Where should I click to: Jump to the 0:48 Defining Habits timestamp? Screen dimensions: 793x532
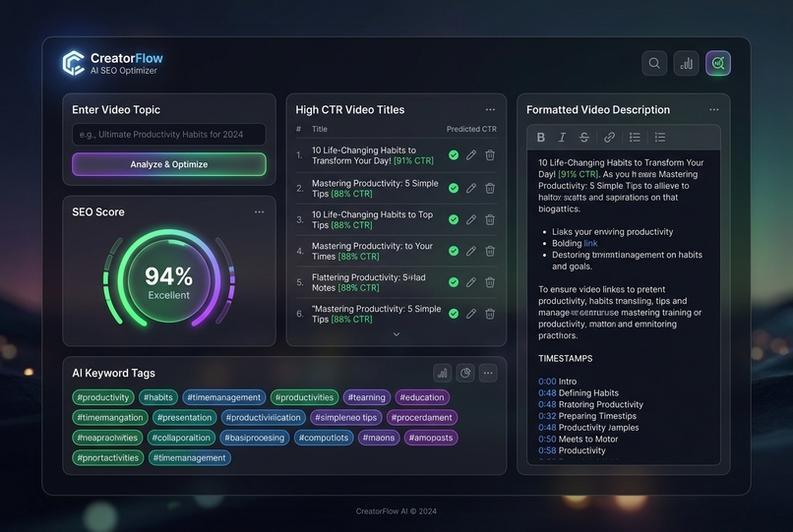(579, 393)
